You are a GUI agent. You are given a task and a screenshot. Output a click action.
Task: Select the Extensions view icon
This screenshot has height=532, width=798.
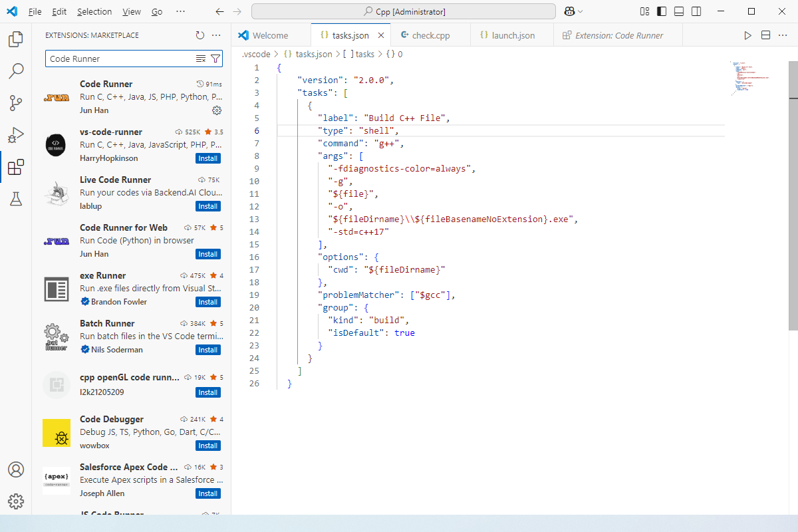(x=16, y=167)
